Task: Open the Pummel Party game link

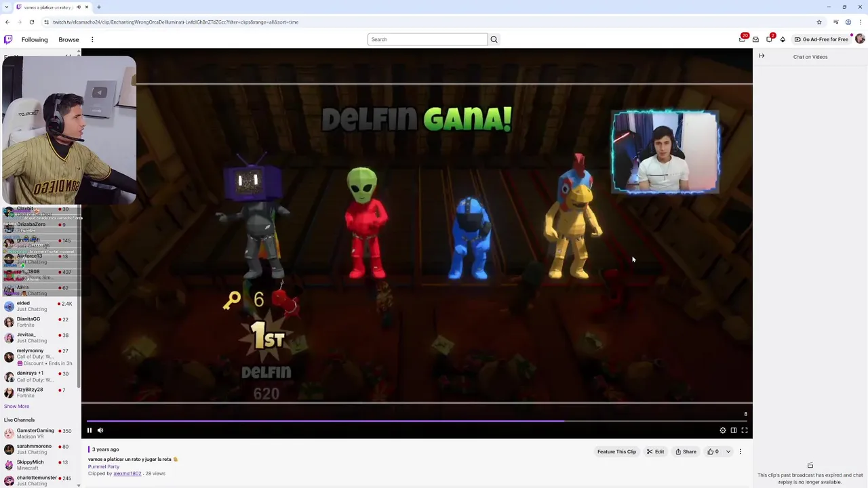Action: click(x=103, y=466)
